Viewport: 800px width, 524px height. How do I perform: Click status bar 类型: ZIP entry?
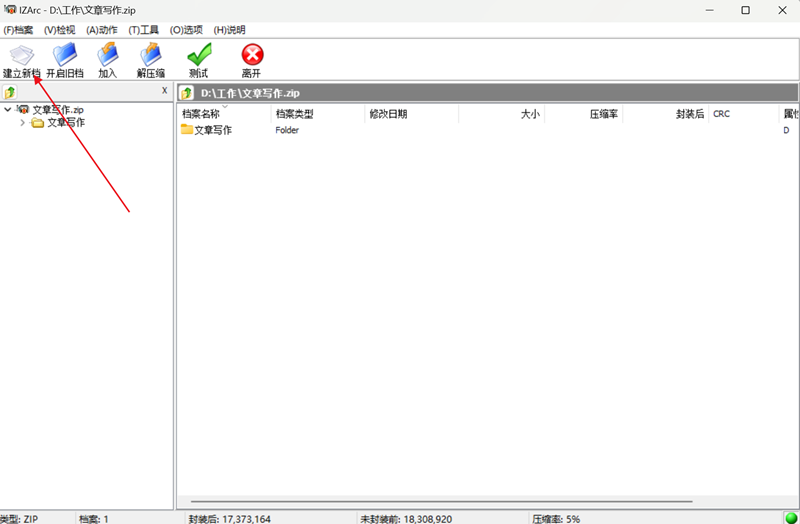tap(19, 518)
